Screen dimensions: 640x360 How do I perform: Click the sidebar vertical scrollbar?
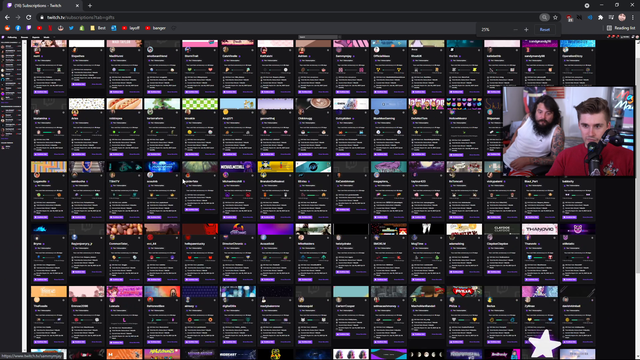(x=24, y=196)
